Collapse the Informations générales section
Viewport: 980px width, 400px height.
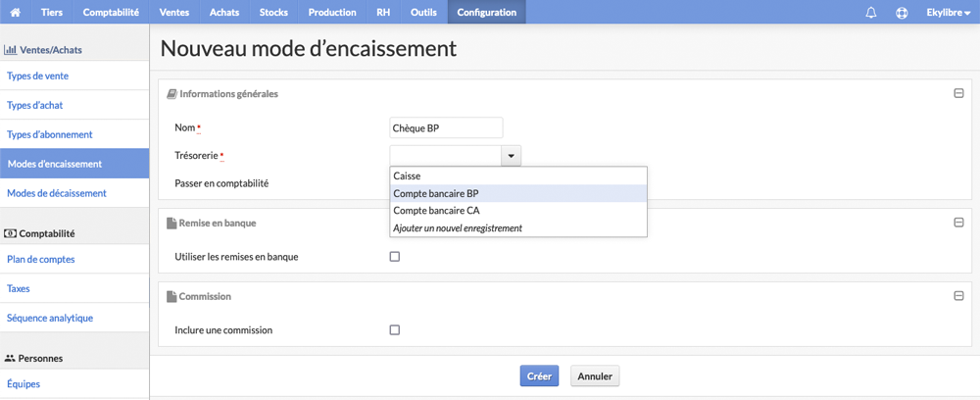click(x=958, y=94)
